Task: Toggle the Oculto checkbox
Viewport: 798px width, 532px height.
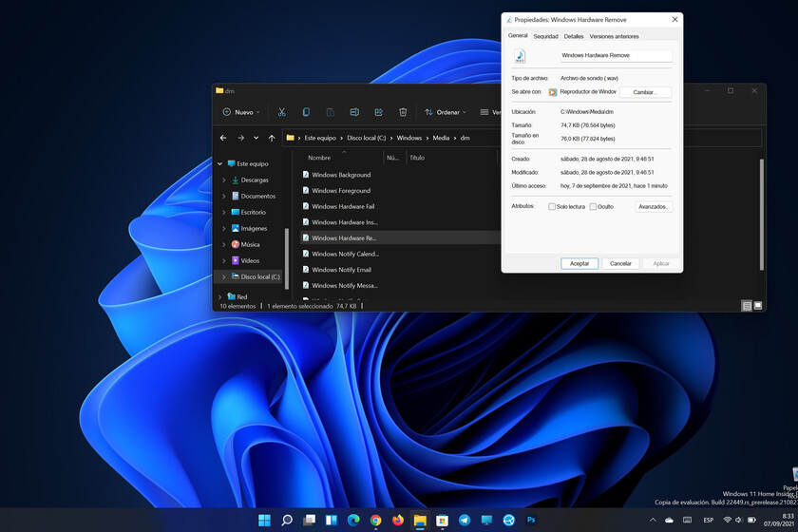Action: click(593, 207)
